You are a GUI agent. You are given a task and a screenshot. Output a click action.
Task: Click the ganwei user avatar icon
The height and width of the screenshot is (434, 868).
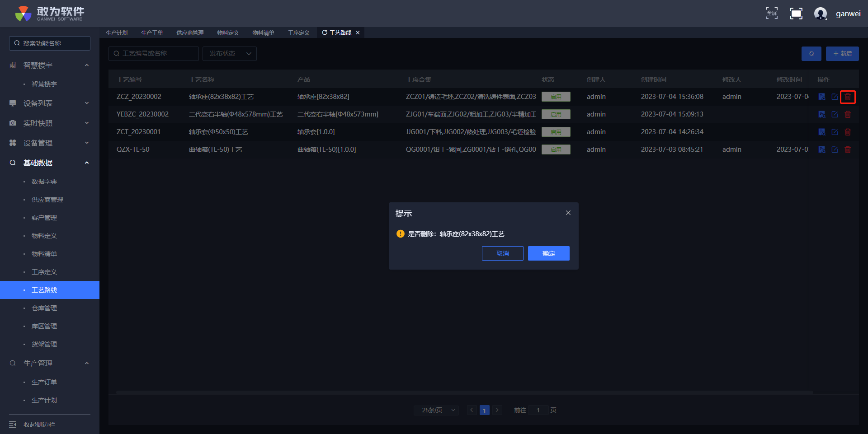(x=820, y=14)
